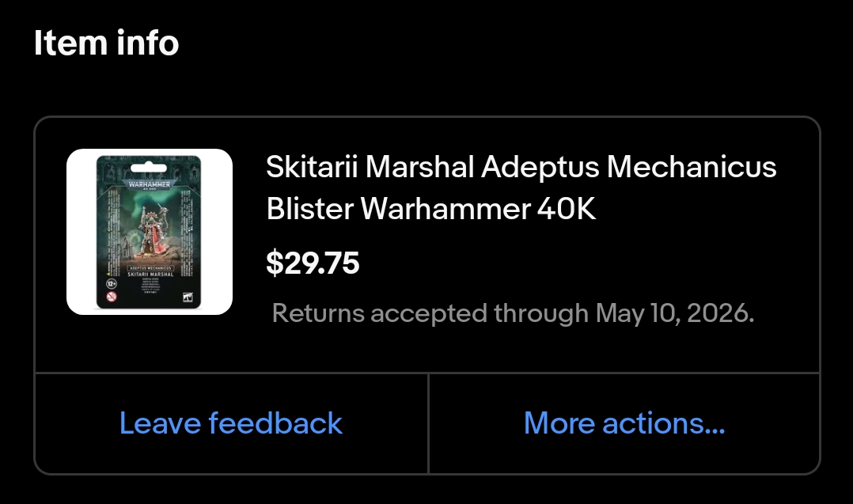Open the Skitarii Marshal product thumbnail
853x504 pixels.
point(150,232)
